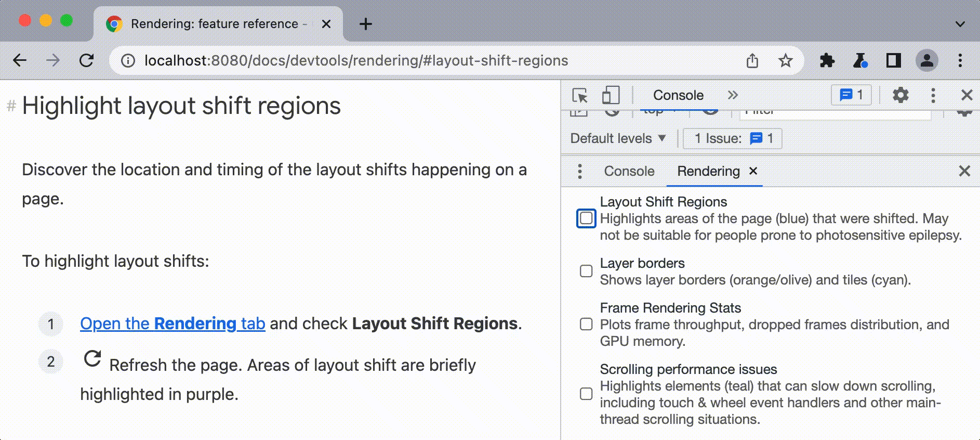980x440 pixels.
Task: Open DevTools three-dot customize menu
Action: pos(933,95)
